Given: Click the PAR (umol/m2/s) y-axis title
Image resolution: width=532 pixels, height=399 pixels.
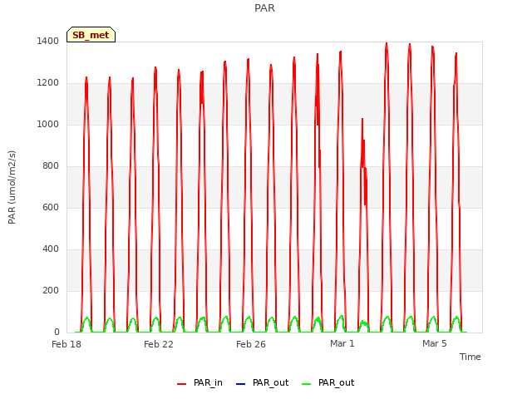Looking at the screenshot, I should [x=12, y=187].
